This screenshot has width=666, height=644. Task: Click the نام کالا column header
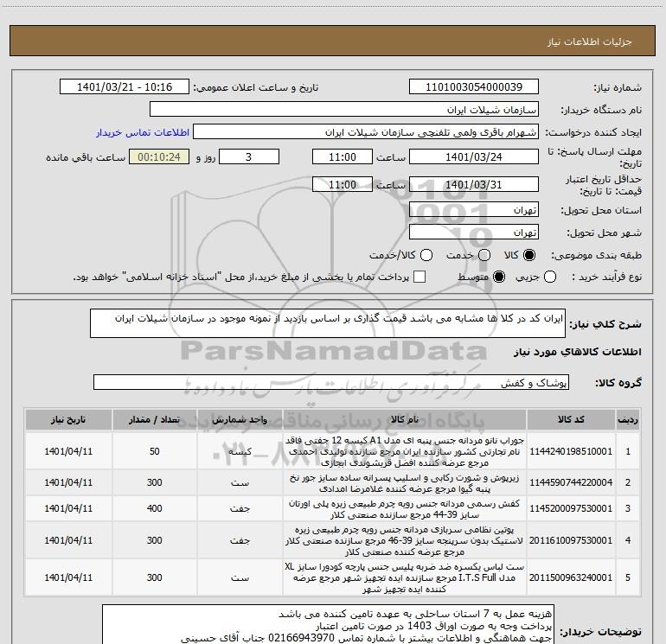tap(405, 419)
